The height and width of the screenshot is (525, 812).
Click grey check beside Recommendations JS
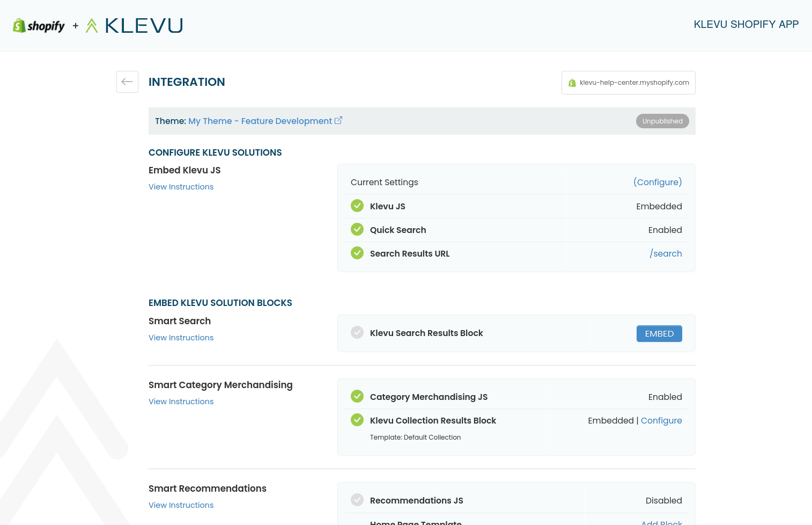(x=357, y=500)
